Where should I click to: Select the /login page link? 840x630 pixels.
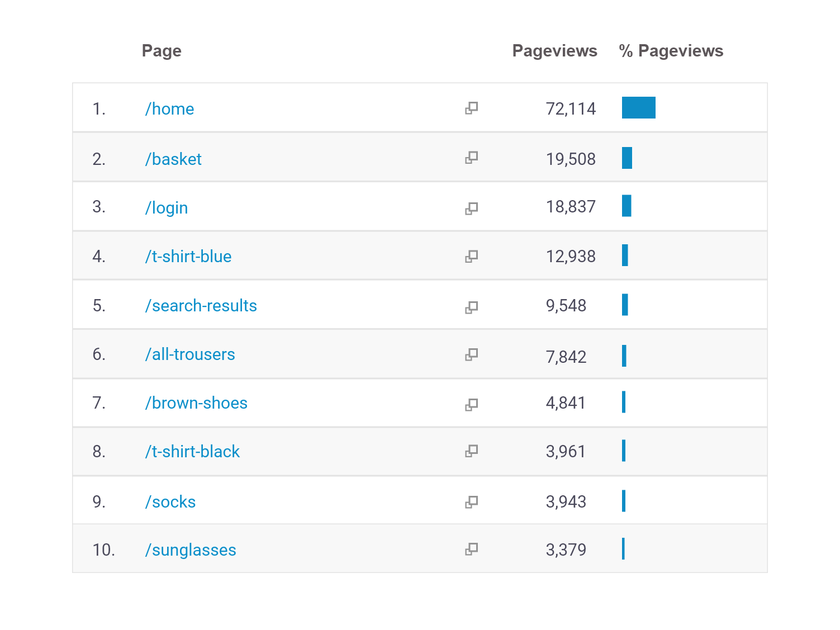[x=167, y=208]
